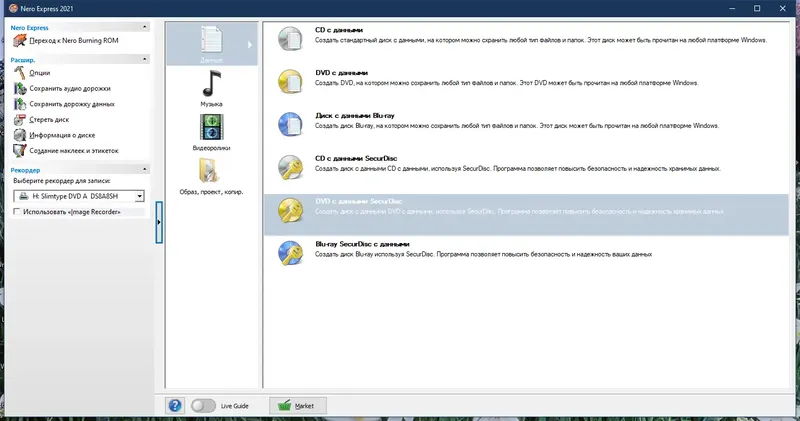Select the Видеоролики film category icon
Image resolution: width=800 pixels, height=421 pixels.
click(x=211, y=127)
